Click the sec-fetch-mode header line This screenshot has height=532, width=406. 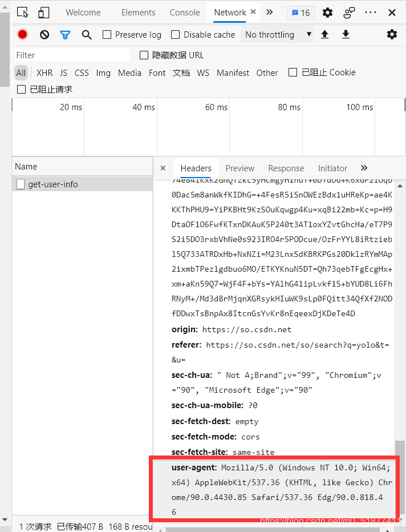pyautogui.click(x=216, y=437)
